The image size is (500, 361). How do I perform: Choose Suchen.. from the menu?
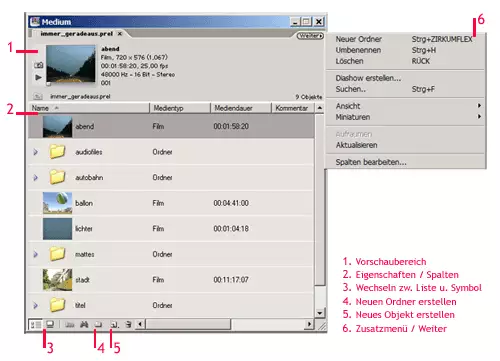tap(405, 89)
